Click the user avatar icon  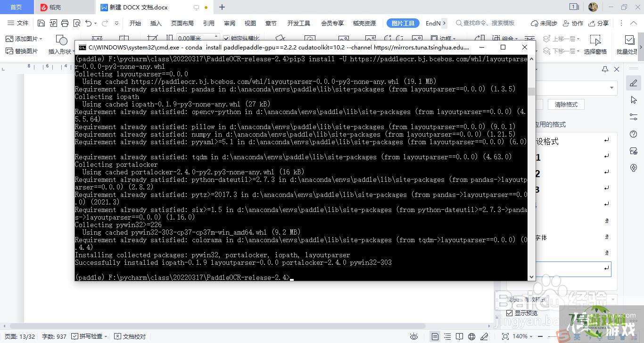click(x=593, y=7)
